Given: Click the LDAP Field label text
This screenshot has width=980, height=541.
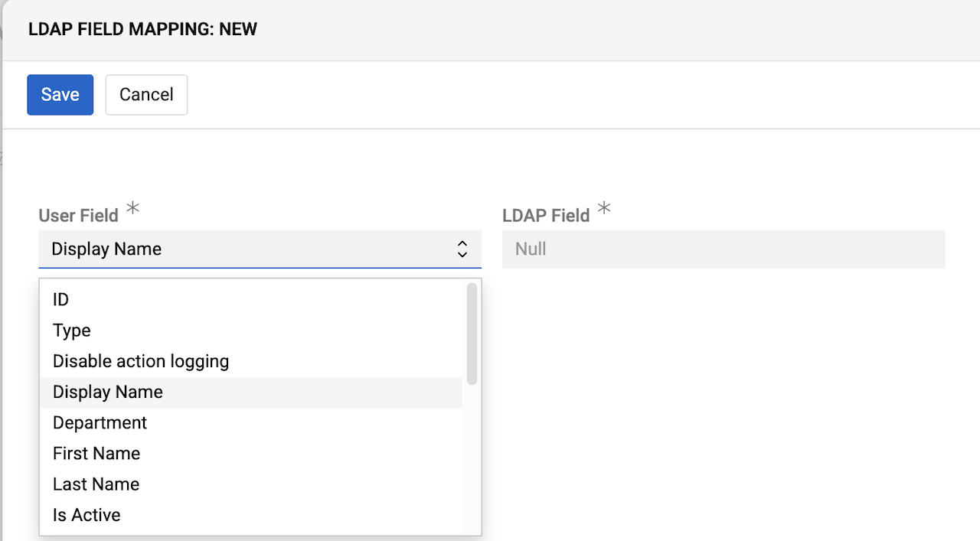Looking at the screenshot, I should pyautogui.click(x=544, y=215).
